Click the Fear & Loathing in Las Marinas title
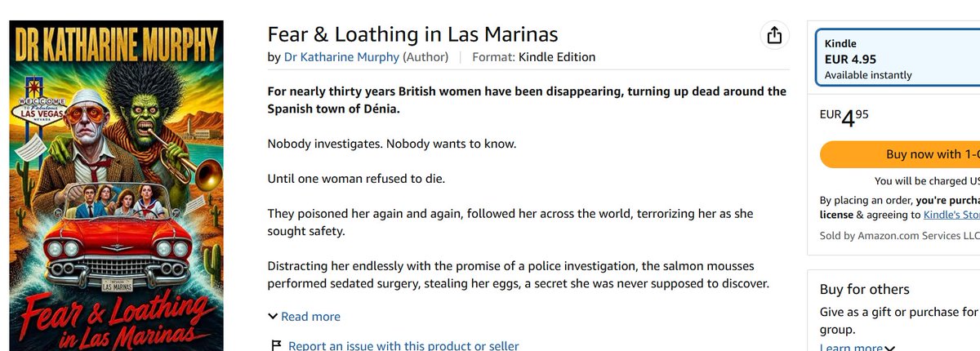980x351 pixels. coord(412,34)
